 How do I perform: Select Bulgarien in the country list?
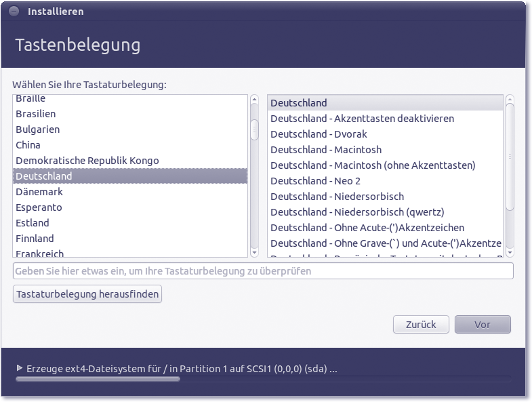coord(37,129)
